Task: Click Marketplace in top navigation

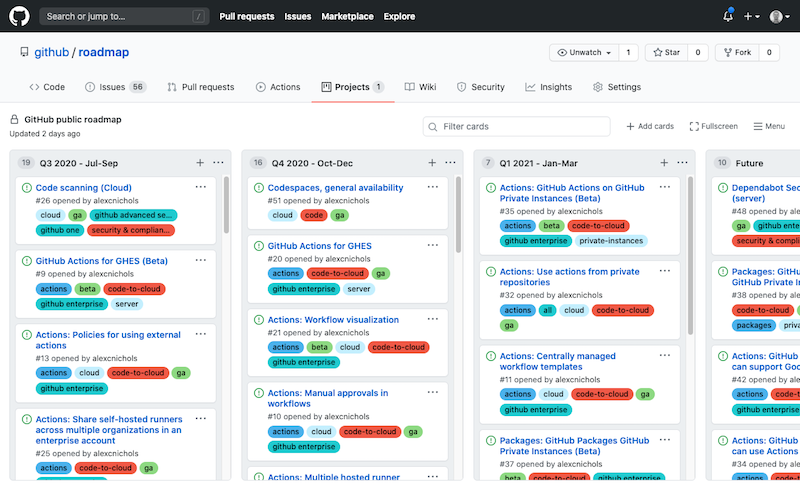Action: tap(347, 16)
